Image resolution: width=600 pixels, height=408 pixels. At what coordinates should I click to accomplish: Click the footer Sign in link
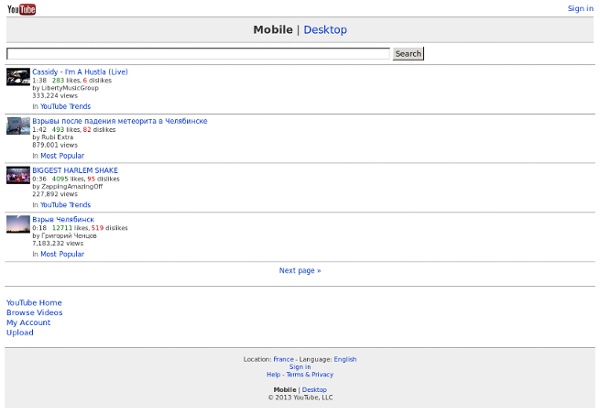point(300,367)
